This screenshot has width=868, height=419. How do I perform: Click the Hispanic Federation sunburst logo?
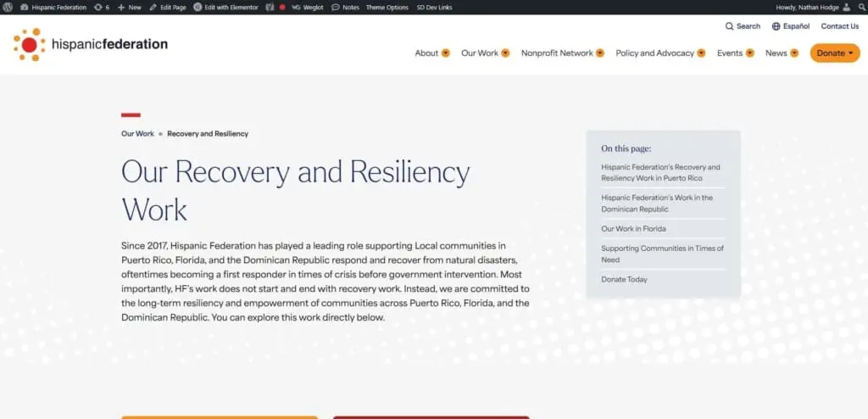[29, 44]
